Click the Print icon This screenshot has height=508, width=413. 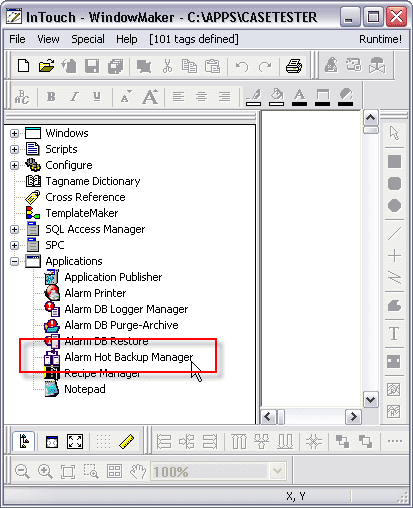[294, 66]
